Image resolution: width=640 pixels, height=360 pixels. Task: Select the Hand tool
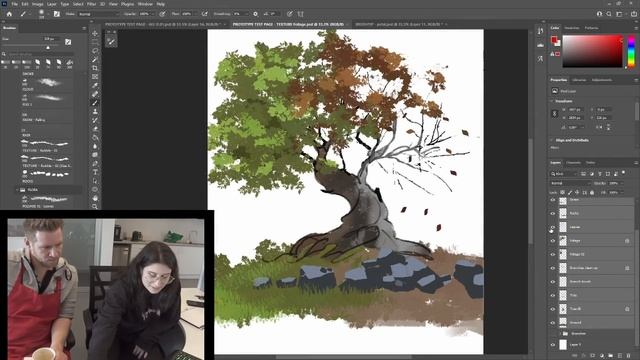point(95,198)
